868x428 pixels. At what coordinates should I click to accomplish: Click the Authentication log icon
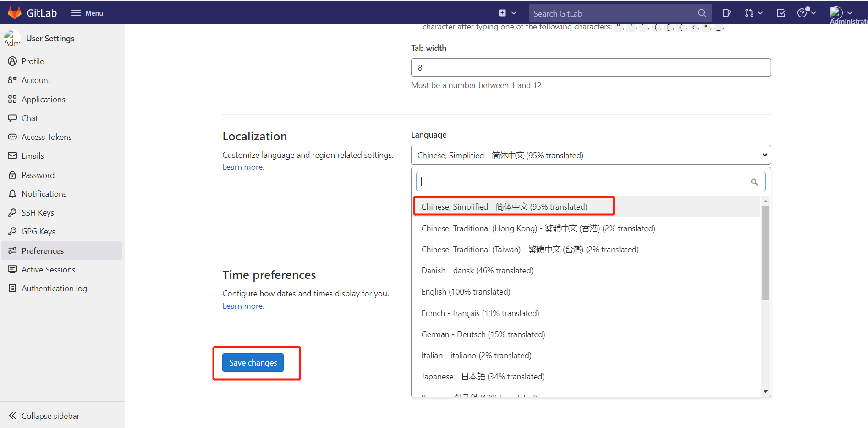pyautogui.click(x=12, y=288)
